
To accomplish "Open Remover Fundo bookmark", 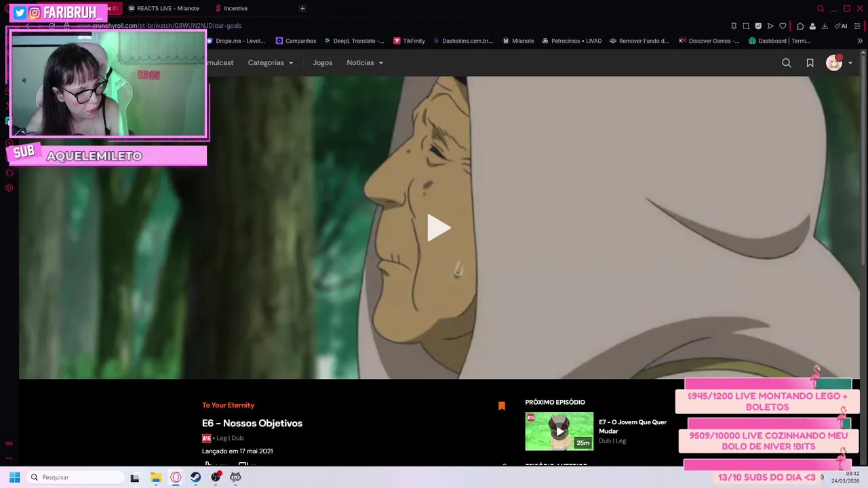I will [x=639, y=41].
